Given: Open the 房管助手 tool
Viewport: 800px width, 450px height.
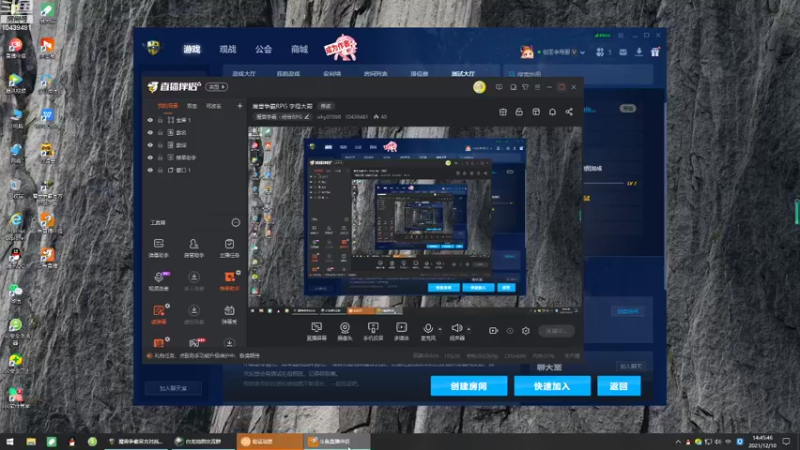Looking at the screenshot, I should click(194, 248).
